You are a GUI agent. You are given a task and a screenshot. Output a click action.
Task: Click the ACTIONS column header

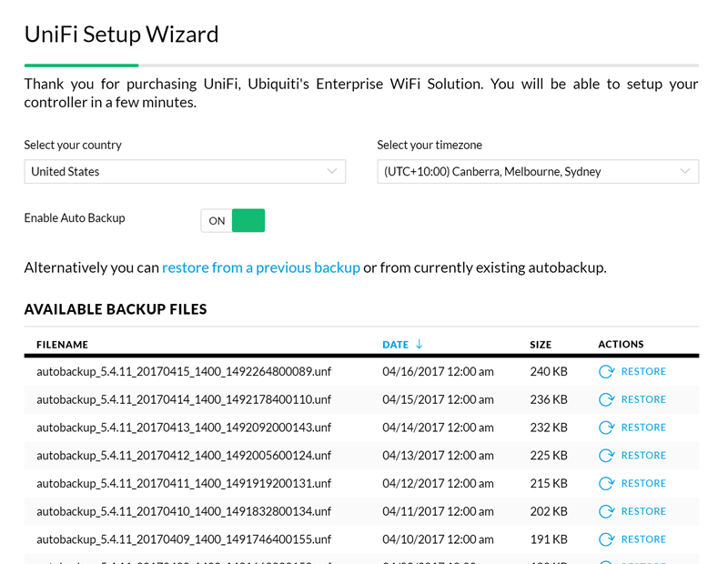click(x=621, y=344)
